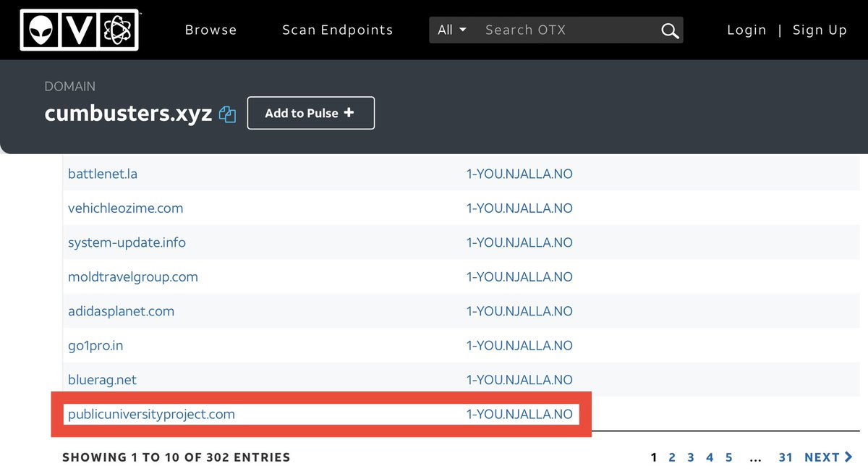Open the publicuniversityproject.com link
Viewport: 868px width, 474px height.
point(151,415)
